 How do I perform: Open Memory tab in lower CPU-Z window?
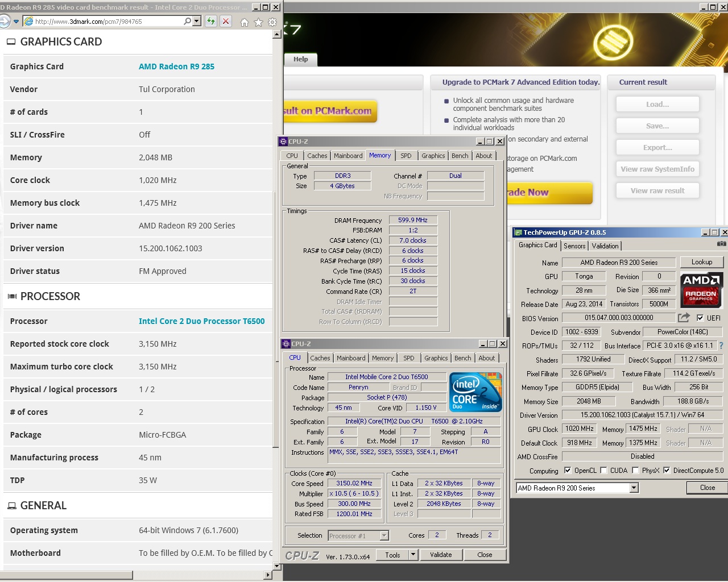click(383, 358)
